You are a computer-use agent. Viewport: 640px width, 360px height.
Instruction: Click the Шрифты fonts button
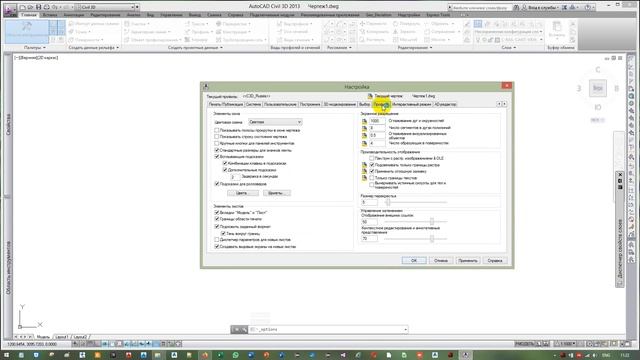pos(277,193)
